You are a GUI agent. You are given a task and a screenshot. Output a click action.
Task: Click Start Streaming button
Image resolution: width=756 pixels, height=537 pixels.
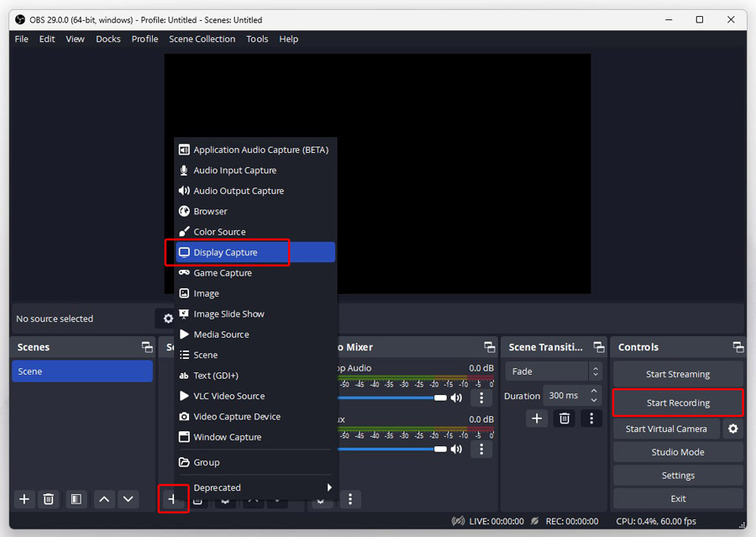pos(678,374)
